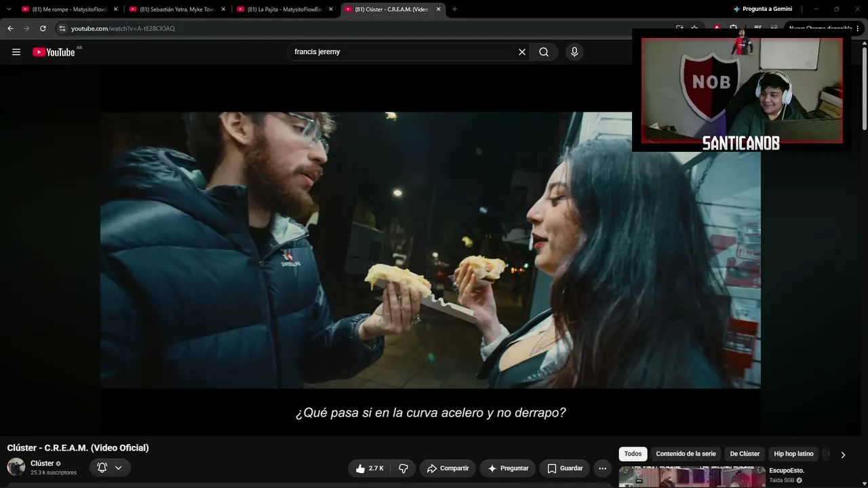Click 'Pregunta a Gemini' in the title bar
868x488 pixels.
click(763, 9)
